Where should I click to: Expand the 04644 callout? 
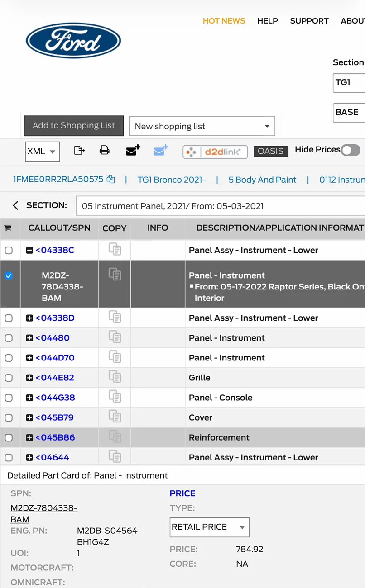(x=29, y=457)
